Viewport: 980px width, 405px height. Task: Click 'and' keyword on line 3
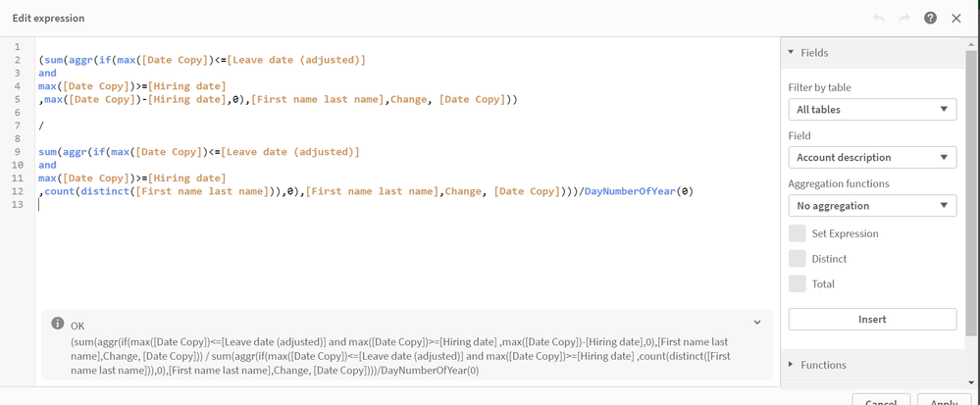[47, 74]
